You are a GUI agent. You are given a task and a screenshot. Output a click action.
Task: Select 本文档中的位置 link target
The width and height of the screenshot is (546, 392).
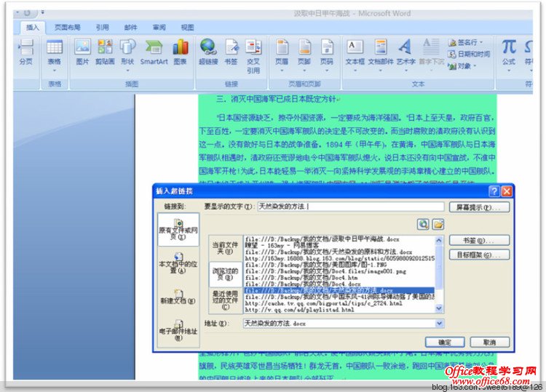(178, 263)
